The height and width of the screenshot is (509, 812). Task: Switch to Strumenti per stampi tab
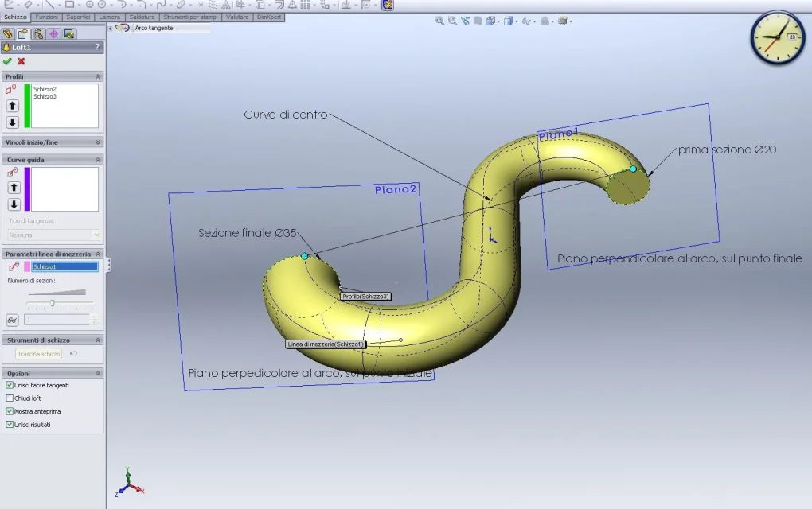(x=190, y=17)
